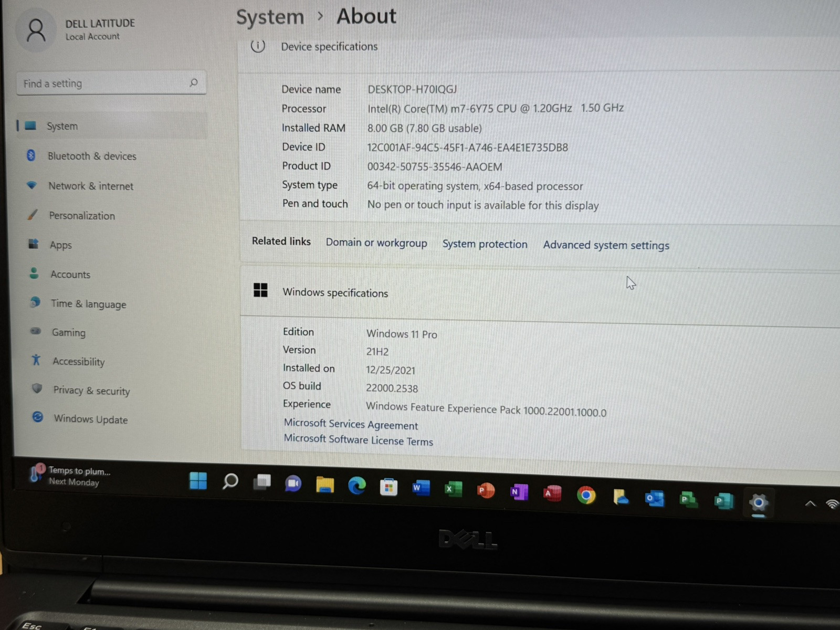
Task: Select installed RAM value 8.00 GB
Action: pos(424,128)
